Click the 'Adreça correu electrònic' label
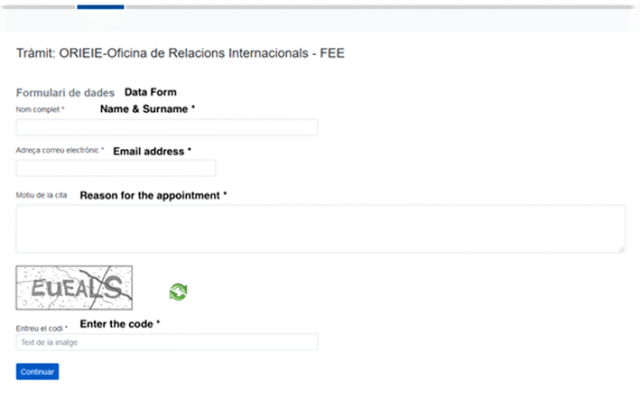The image size is (640, 400). coord(60,151)
